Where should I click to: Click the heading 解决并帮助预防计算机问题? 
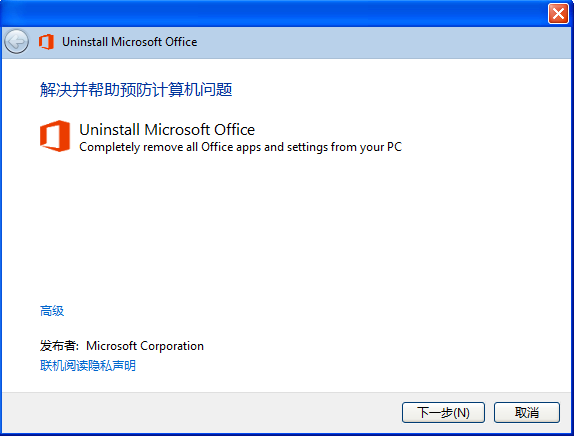pos(136,90)
